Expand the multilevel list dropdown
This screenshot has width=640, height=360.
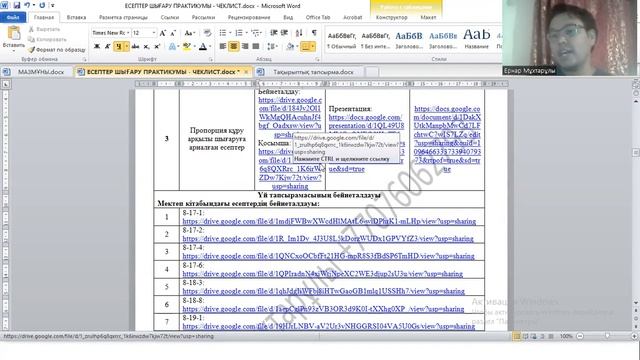[x=262, y=33]
